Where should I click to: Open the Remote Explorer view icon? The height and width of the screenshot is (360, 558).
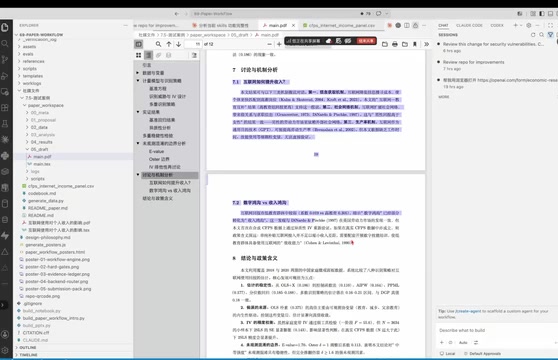tap(5, 92)
